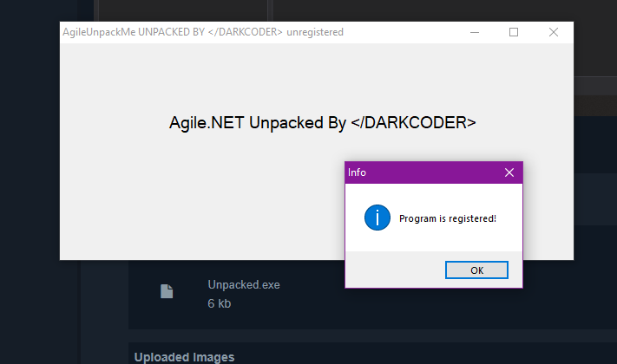Click the "Agile.NET Unpacked By </DARKCODER>" label

pos(322,123)
